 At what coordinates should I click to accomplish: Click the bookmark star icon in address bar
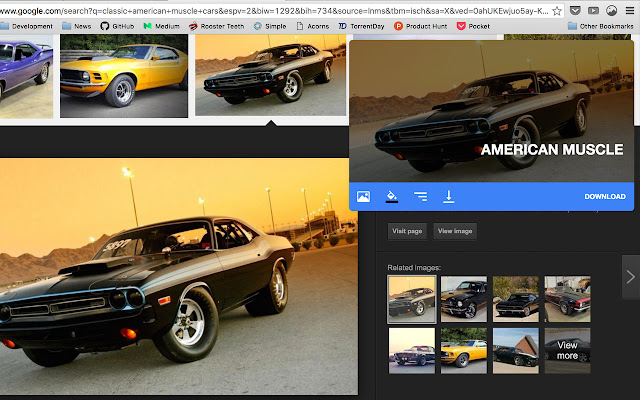pos(557,11)
